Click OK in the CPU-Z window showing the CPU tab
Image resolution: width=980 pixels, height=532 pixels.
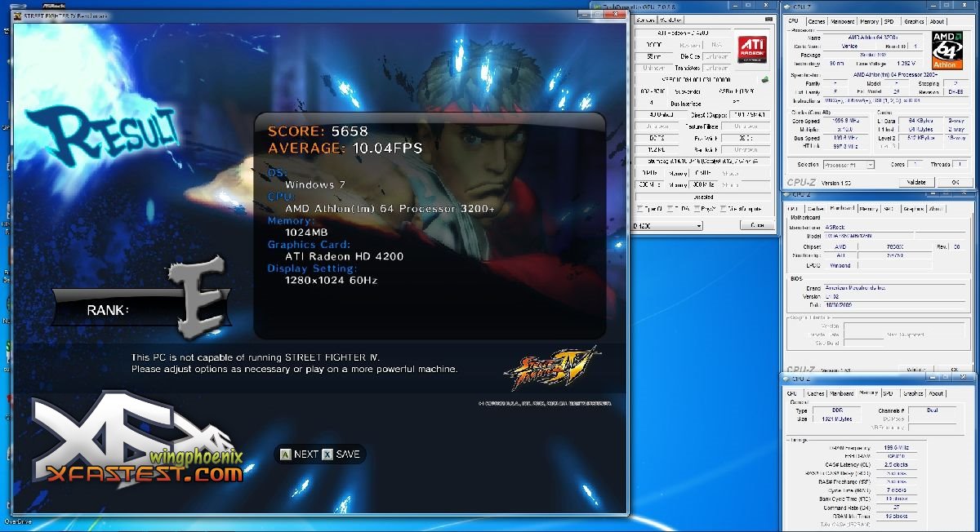(955, 182)
